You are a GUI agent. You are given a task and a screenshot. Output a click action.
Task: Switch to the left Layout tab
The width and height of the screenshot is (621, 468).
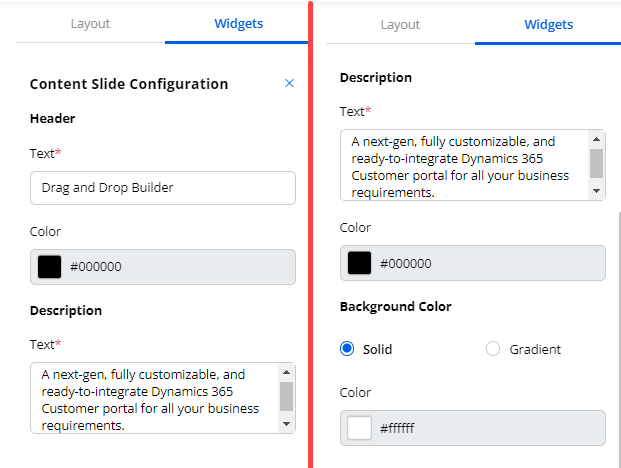tap(90, 24)
